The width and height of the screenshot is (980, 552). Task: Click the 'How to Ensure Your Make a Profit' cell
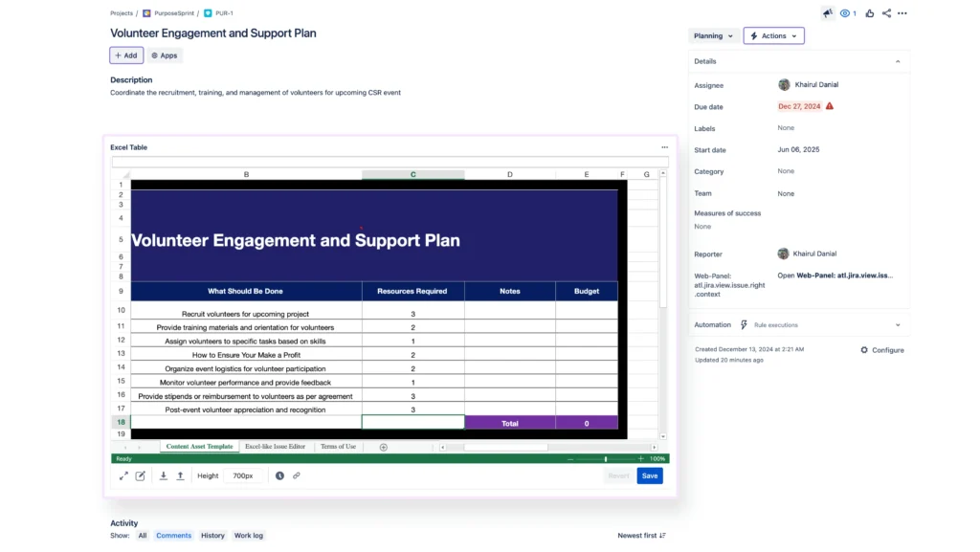point(246,355)
